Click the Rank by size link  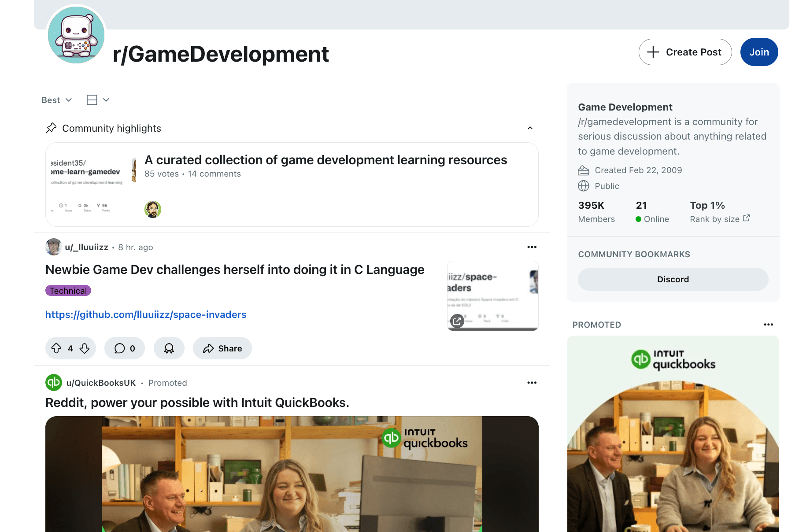719,219
